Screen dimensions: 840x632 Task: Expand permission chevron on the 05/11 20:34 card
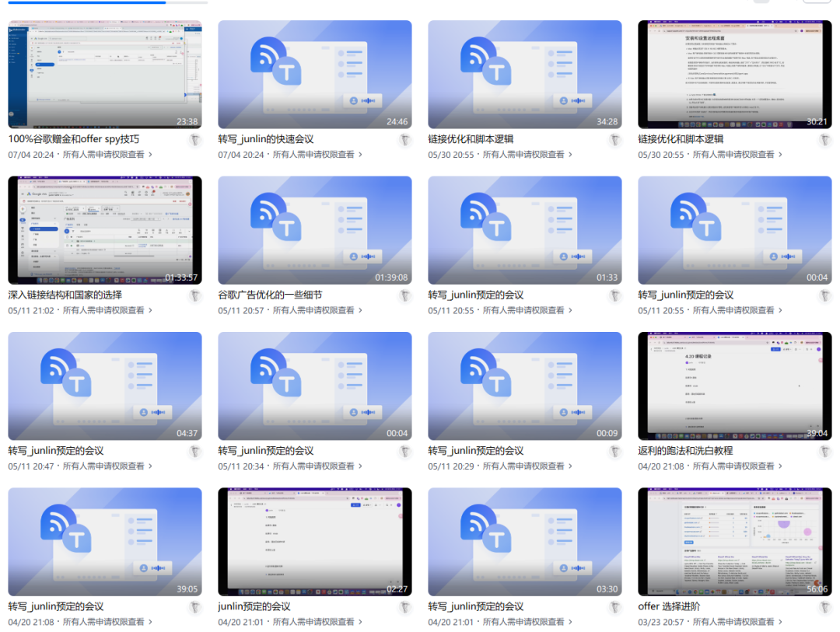(x=361, y=466)
